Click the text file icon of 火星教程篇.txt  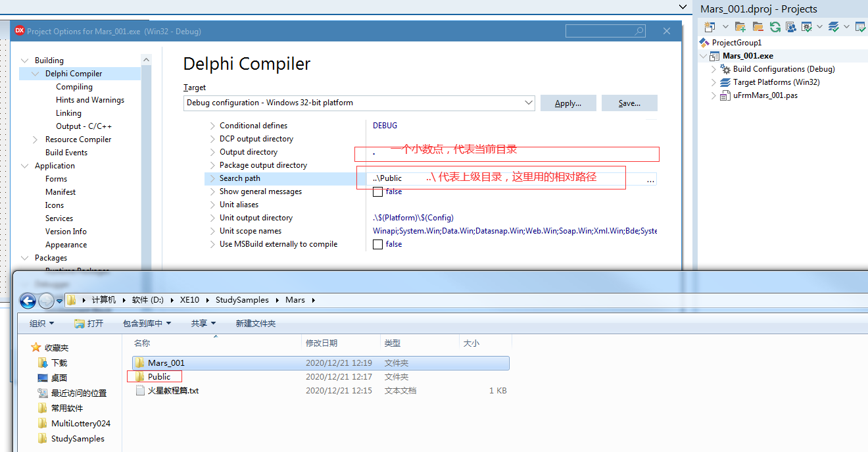coord(139,390)
